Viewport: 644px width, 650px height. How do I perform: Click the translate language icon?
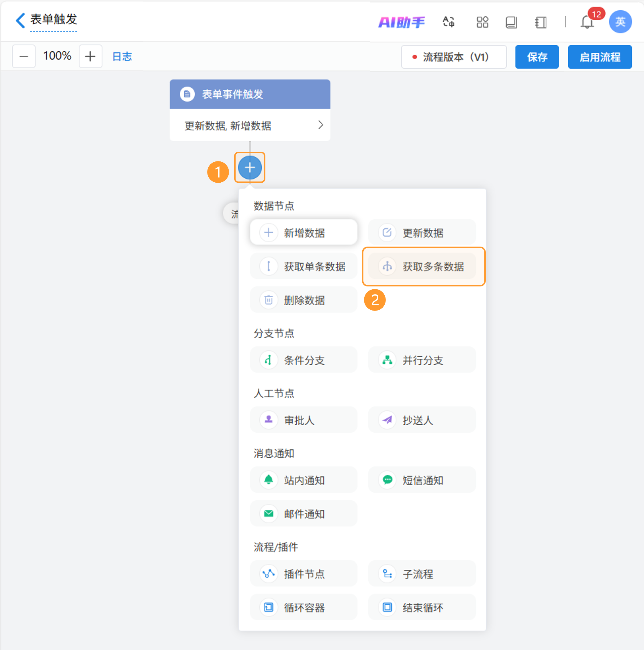click(x=448, y=22)
